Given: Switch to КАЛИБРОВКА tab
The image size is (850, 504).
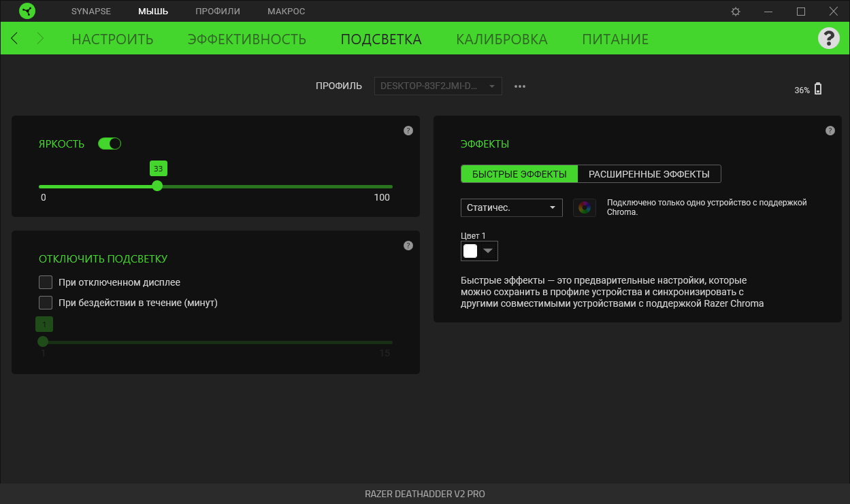Looking at the screenshot, I should (x=502, y=39).
